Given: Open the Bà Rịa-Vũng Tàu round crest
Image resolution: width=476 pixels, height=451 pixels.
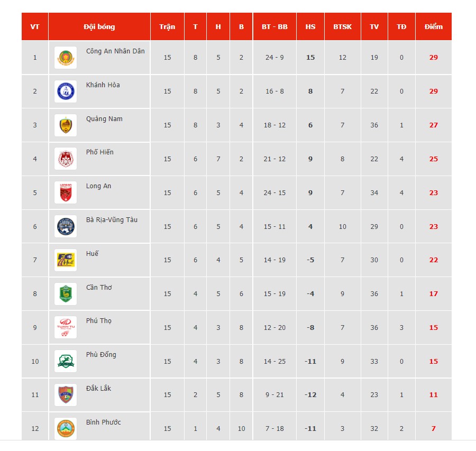Looking at the screenshot, I should point(66,226).
